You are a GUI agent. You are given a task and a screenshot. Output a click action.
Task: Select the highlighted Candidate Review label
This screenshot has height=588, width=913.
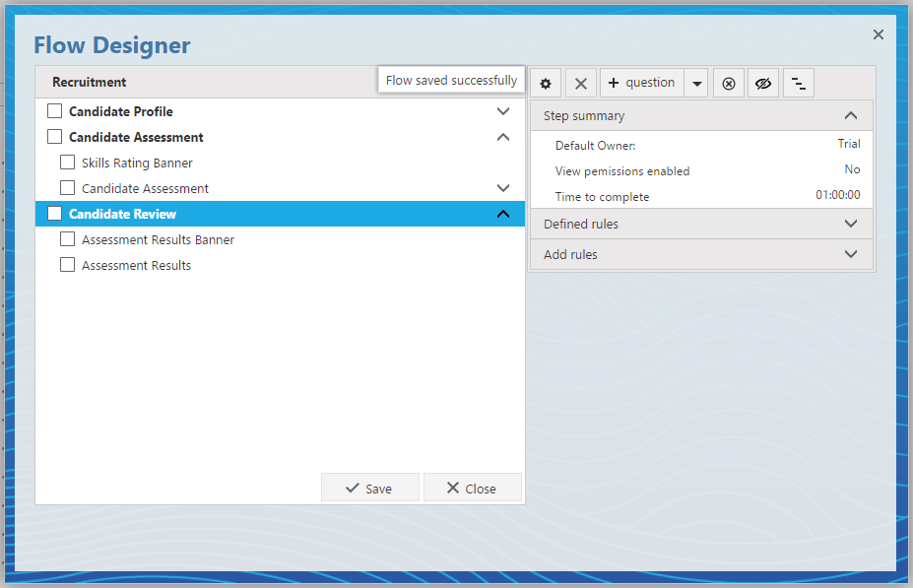tap(122, 215)
